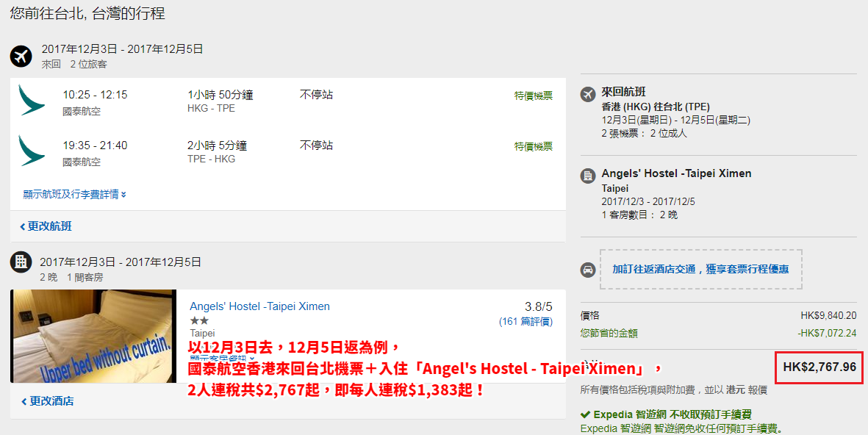Click 國泰航空 under the 10:25 flight time
The image size is (868, 435).
point(82,111)
